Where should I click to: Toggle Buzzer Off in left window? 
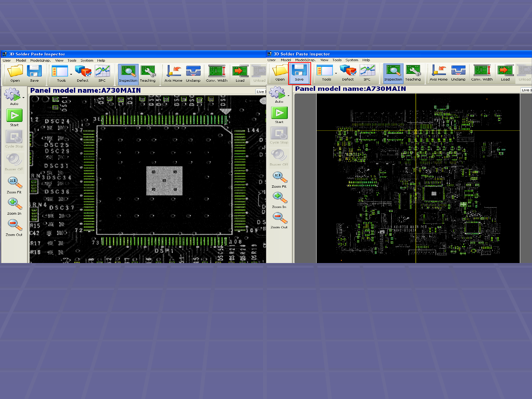coord(14,162)
